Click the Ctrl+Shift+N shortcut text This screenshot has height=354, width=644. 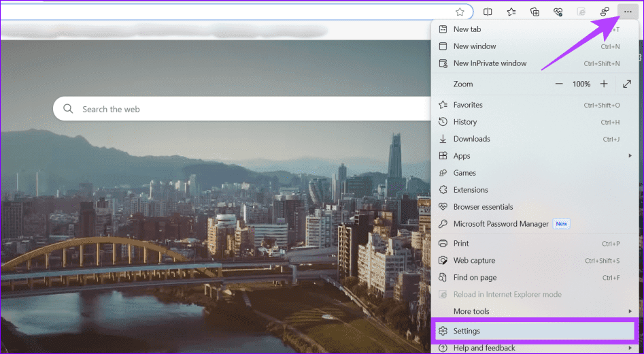point(602,64)
